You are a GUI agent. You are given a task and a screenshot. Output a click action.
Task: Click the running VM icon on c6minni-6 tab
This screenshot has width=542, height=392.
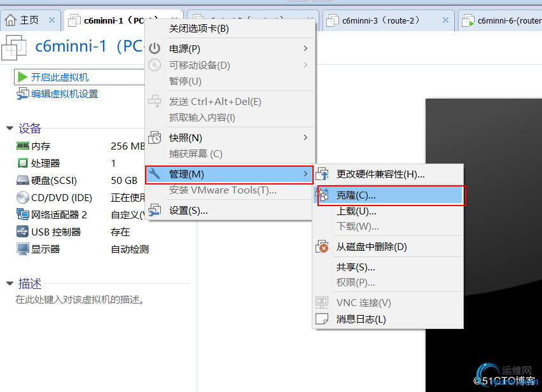468,20
